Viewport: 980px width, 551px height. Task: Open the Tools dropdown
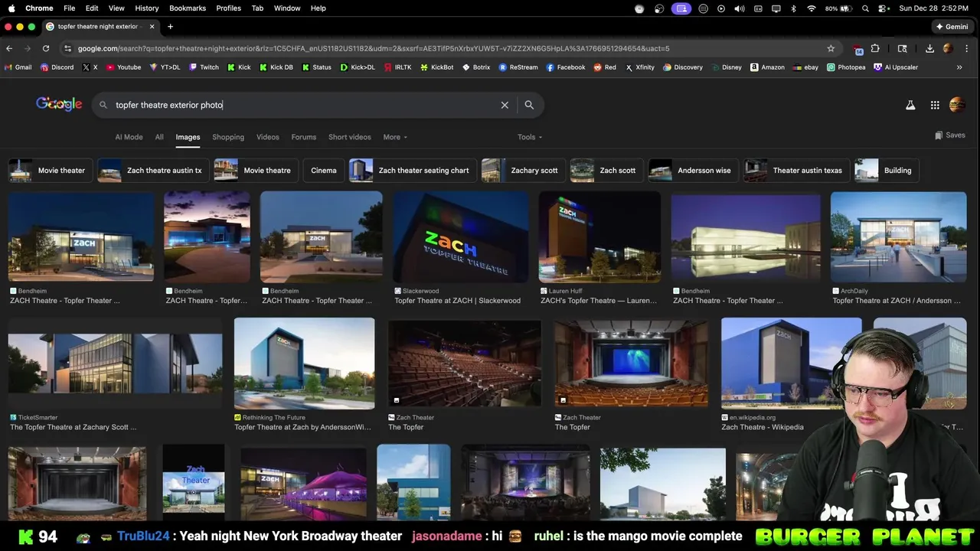[x=530, y=137]
